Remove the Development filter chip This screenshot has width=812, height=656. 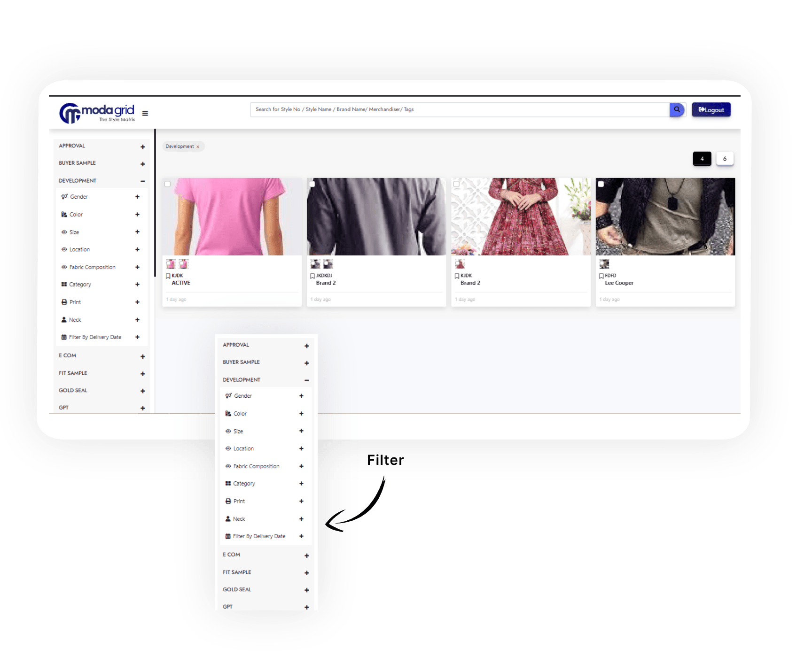click(x=198, y=147)
